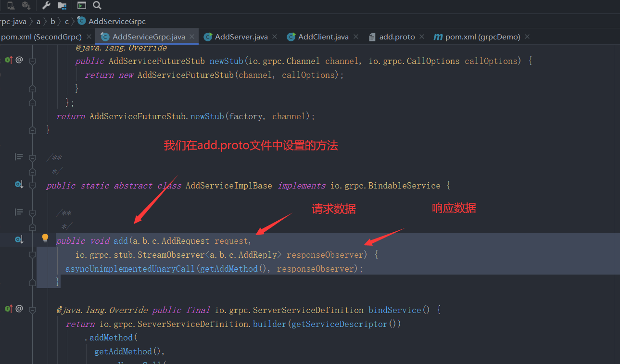
Task: Place the caret on the responseObserver parameter
Action: point(325,254)
